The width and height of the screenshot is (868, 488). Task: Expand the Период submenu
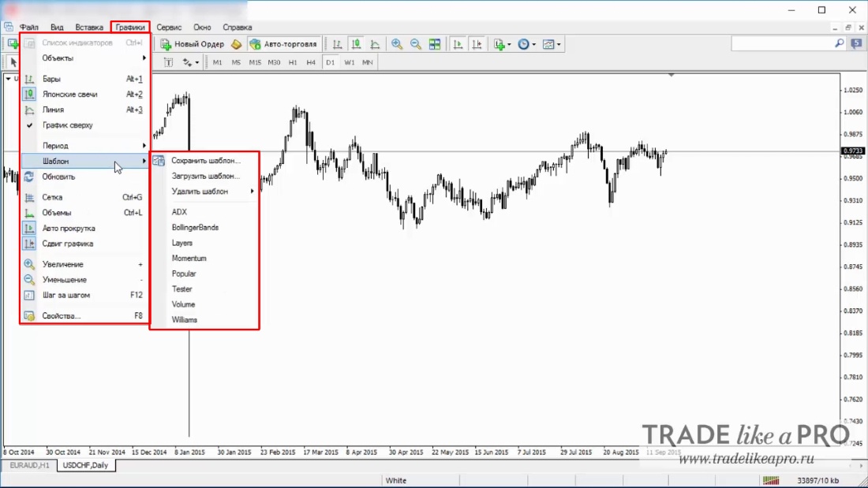tap(84, 146)
